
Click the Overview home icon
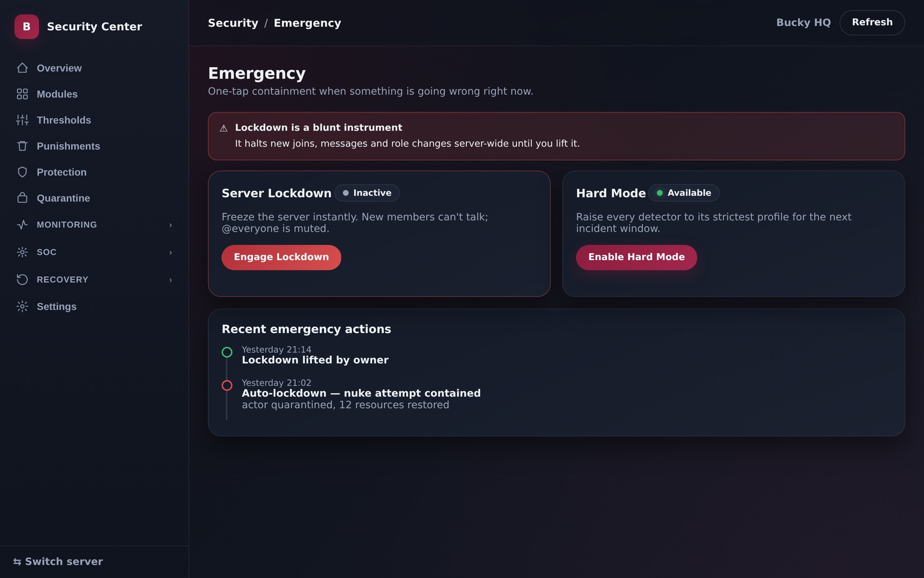tap(23, 68)
